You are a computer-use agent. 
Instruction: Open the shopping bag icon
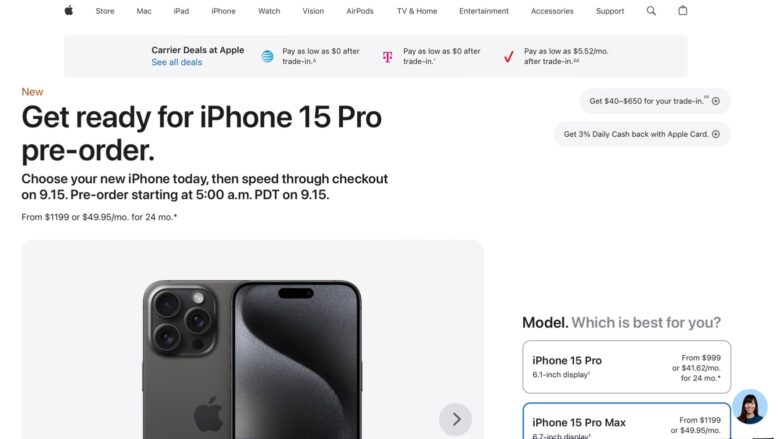click(682, 10)
